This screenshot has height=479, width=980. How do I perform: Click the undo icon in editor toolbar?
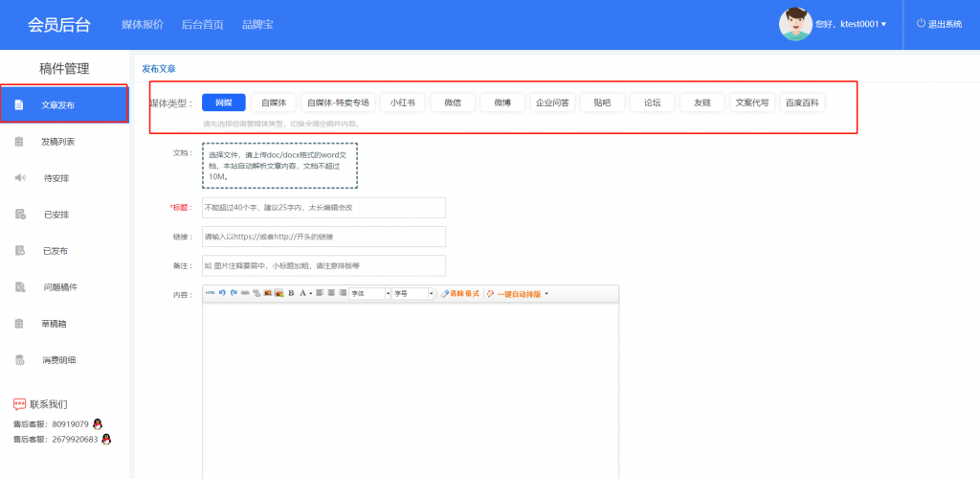coord(222,292)
